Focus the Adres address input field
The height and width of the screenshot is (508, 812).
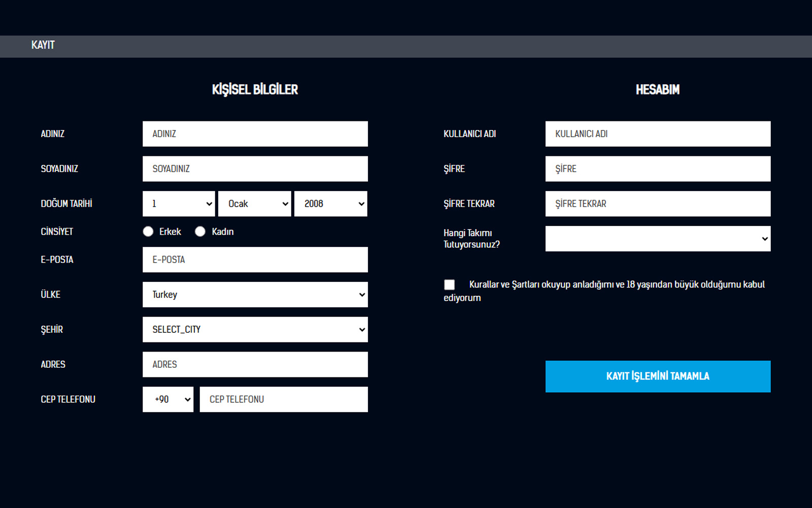point(255,365)
